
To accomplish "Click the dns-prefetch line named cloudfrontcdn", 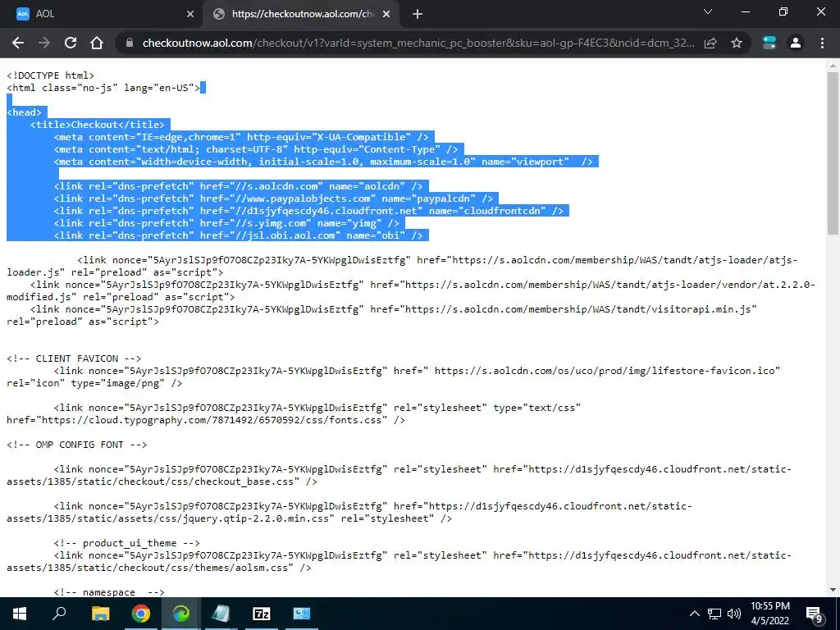I will coord(308,211).
